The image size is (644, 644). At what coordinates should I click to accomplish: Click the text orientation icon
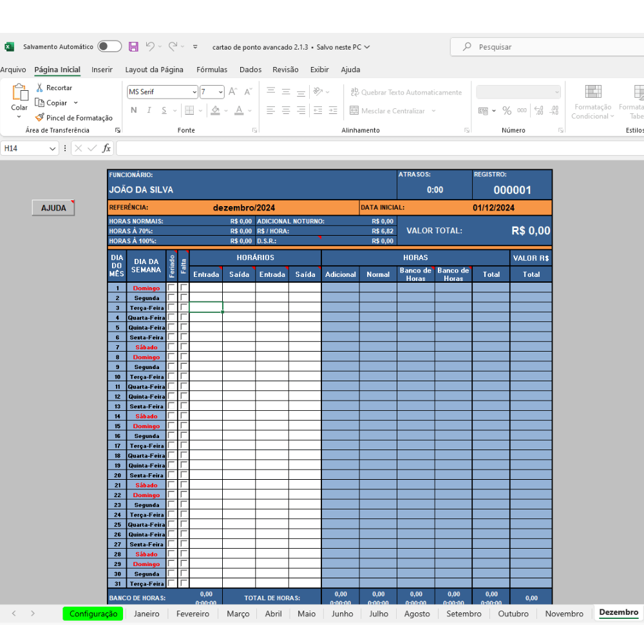[318, 91]
